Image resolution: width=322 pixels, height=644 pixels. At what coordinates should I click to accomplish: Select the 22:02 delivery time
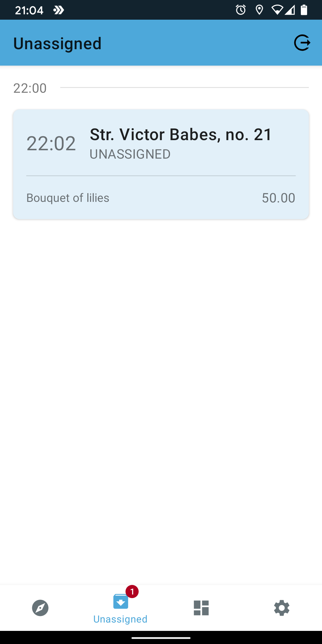click(x=51, y=143)
